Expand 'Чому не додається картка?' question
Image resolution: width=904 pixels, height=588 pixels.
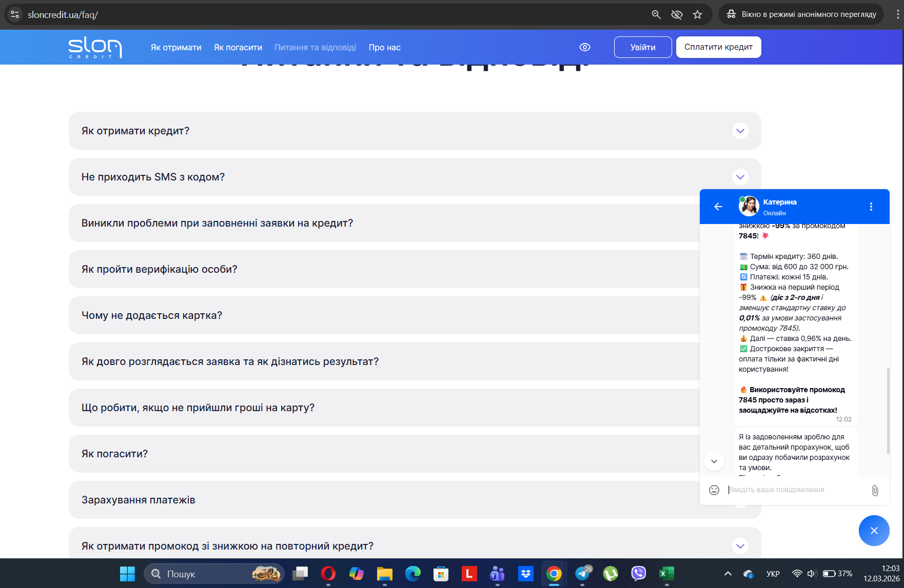click(384, 315)
